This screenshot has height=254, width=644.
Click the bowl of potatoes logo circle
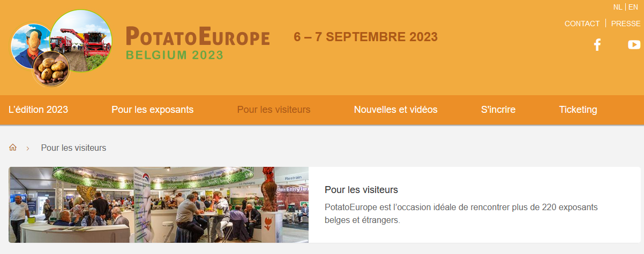tap(52, 68)
